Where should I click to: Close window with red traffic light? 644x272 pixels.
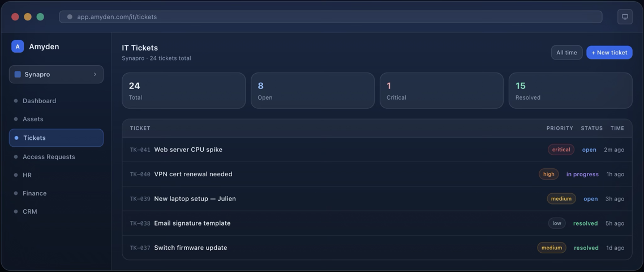[x=15, y=17]
